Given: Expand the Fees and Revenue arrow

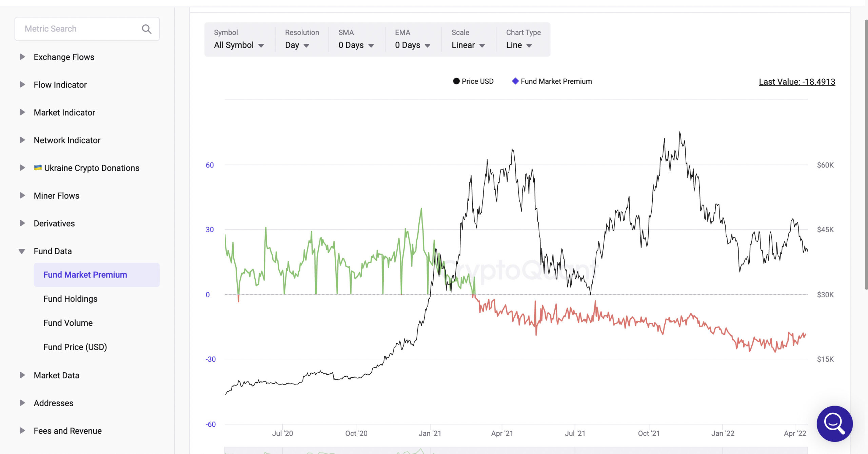Looking at the screenshot, I should (22, 431).
